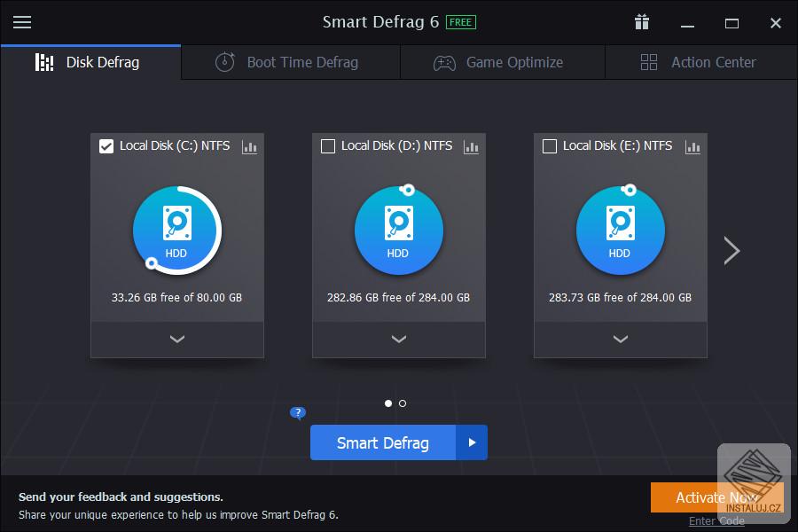The height and width of the screenshot is (532, 798).
Task: Uncheck the Local Disk (C:) checkbox
Action: point(106,146)
